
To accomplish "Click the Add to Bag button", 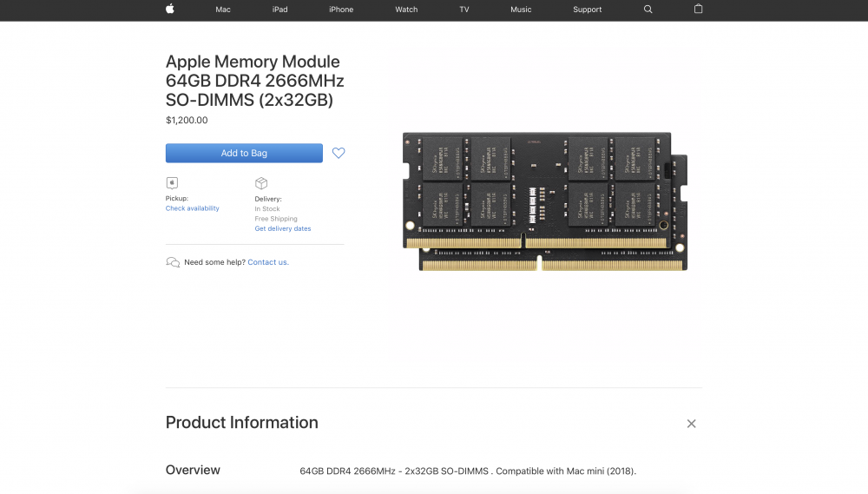I will click(x=244, y=153).
